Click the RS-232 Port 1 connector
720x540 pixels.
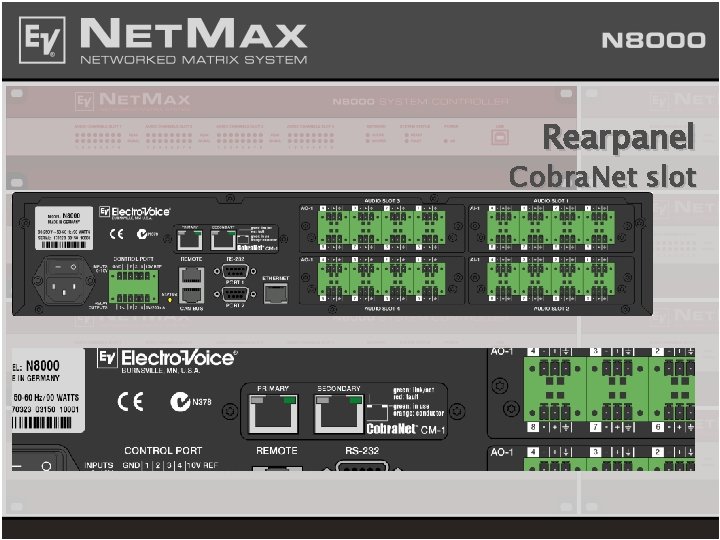pos(236,271)
